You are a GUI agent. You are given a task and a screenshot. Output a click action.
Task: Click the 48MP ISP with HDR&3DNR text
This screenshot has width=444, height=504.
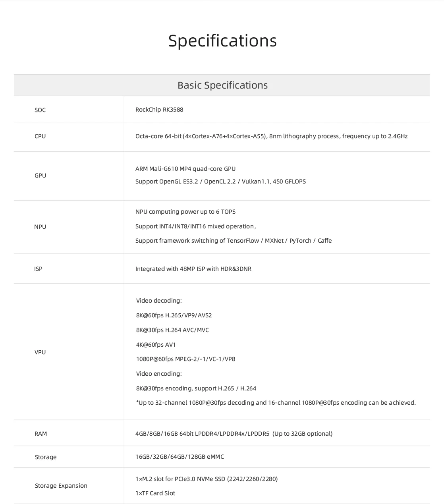[x=193, y=269]
